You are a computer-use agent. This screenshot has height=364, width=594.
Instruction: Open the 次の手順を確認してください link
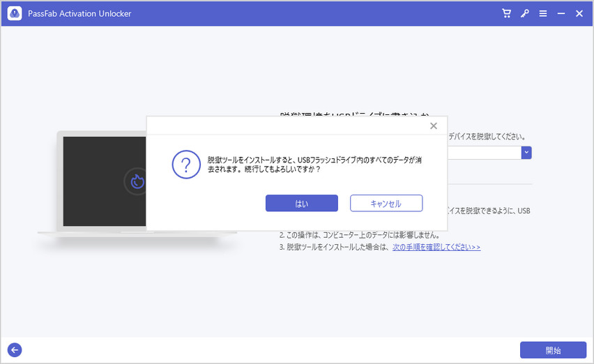(x=436, y=247)
